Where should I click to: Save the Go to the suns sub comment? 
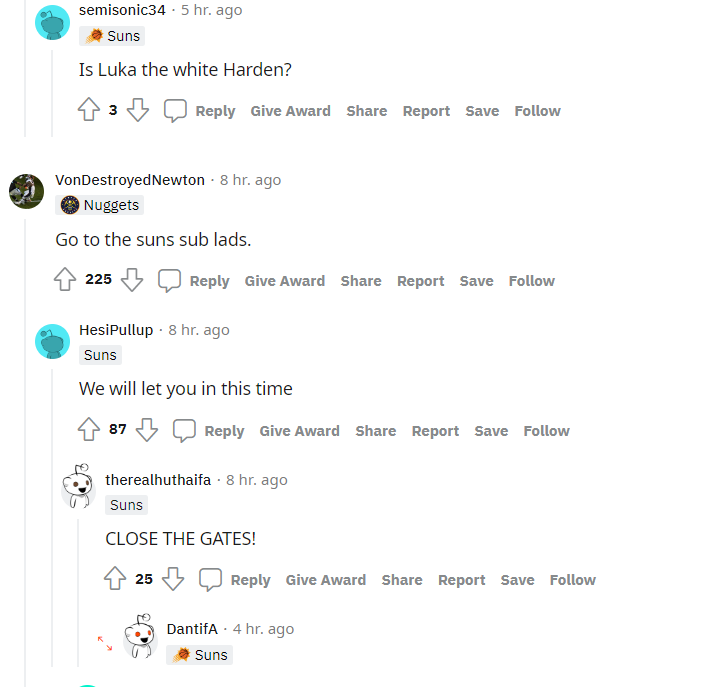point(476,281)
